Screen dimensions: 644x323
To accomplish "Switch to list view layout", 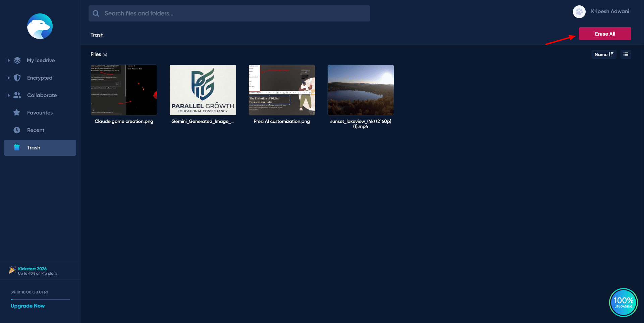I will [x=626, y=54].
